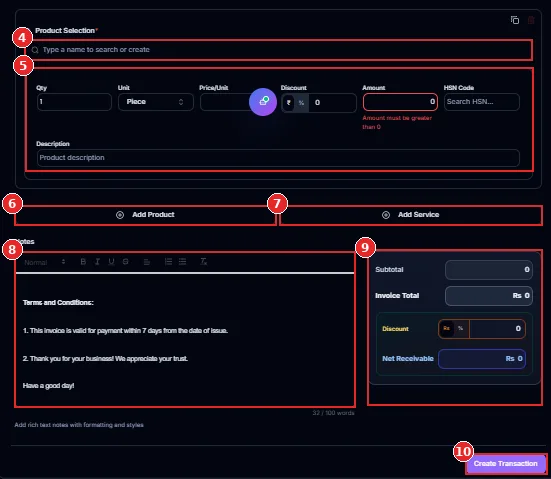This screenshot has height=479, width=551.
Task: Duplicate the product line item
Action: pos(515,20)
